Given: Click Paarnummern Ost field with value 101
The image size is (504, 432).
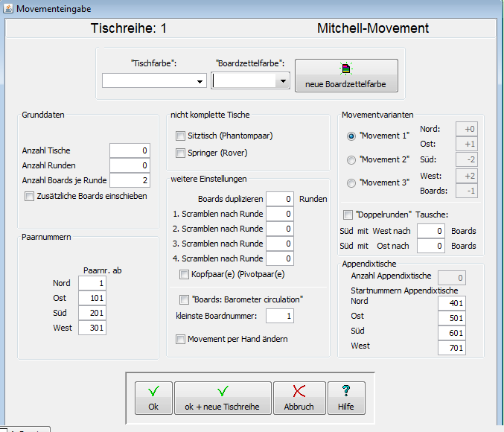Looking at the screenshot, I should 92,298.
